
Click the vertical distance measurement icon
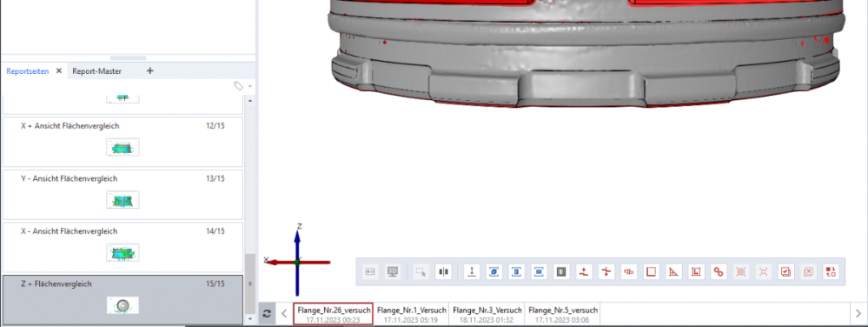[472, 271]
